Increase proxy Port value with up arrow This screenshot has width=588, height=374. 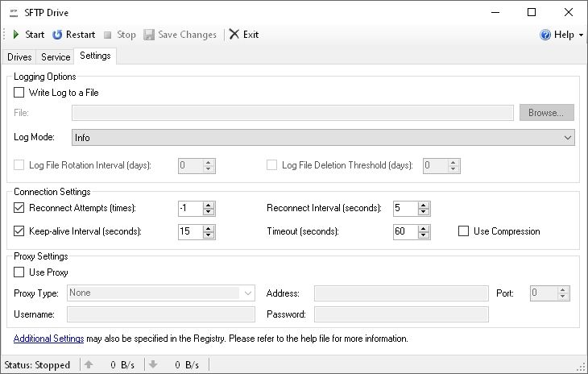[x=562, y=289]
